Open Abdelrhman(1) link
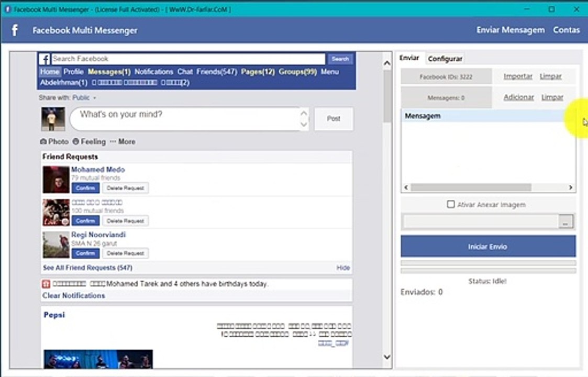 click(64, 83)
